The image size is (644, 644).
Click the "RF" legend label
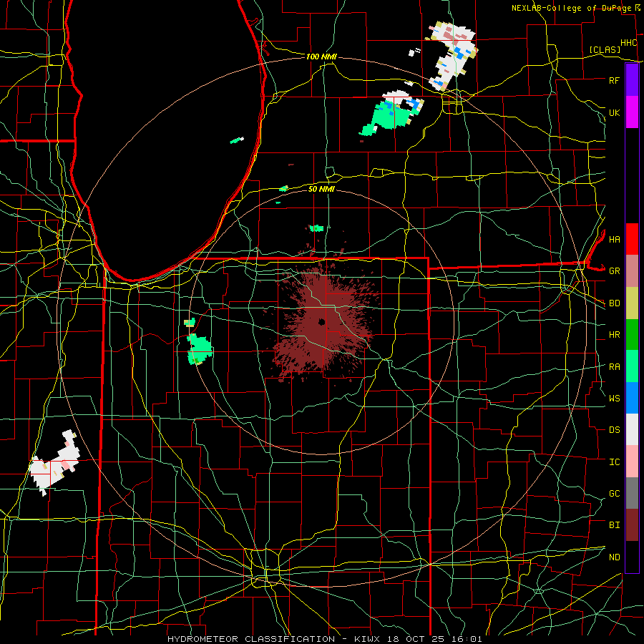[x=614, y=80]
